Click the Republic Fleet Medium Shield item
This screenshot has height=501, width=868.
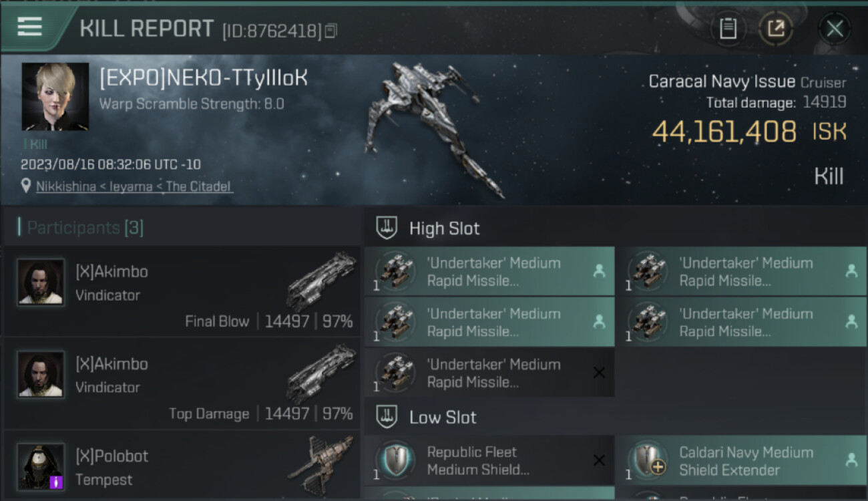pyautogui.click(x=489, y=460)
